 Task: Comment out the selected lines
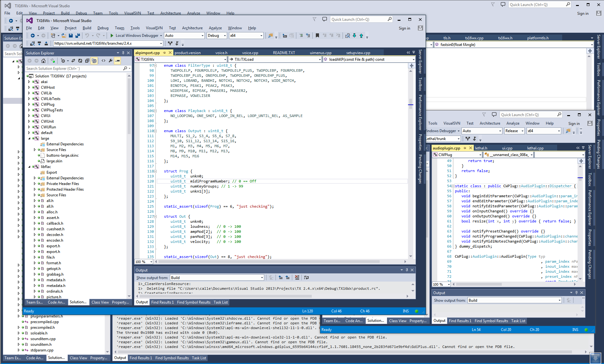pos(301,36)
